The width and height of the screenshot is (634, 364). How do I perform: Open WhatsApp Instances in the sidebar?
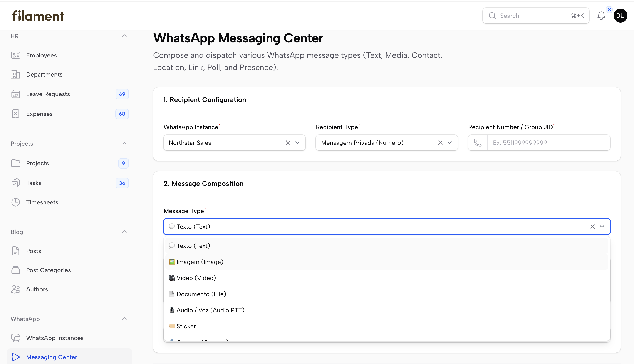70,338
